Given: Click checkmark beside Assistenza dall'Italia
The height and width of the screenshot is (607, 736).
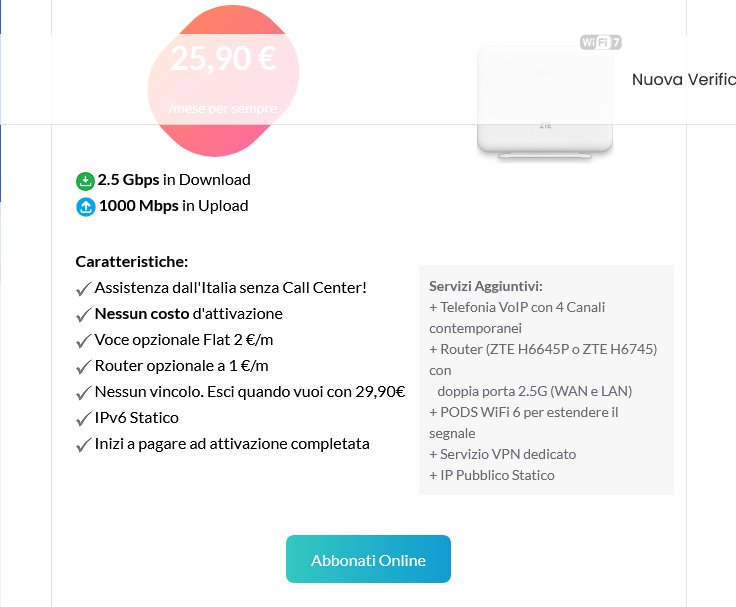Looking at the screenshot, I should point(84,289).
